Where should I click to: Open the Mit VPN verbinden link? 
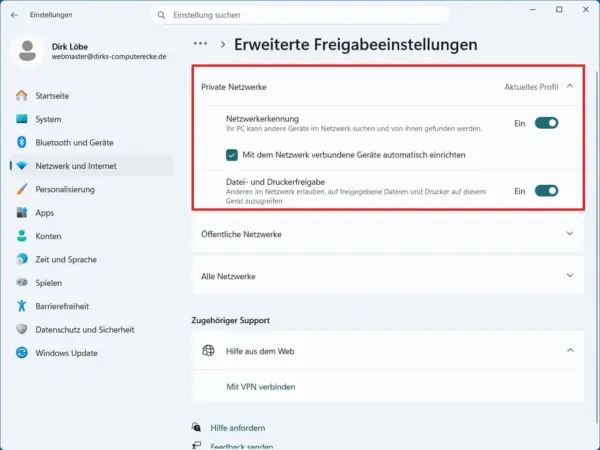click(x=261, y=386)
